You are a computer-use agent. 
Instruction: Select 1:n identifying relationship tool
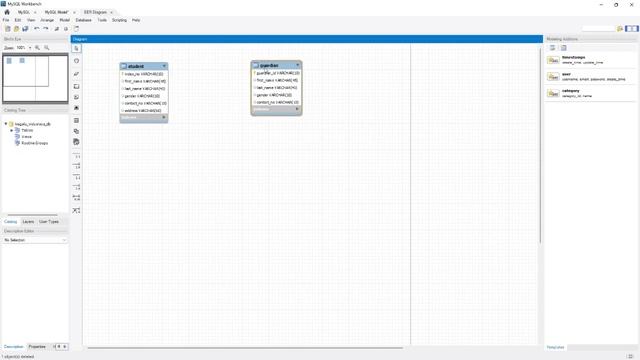click(76, 187)
